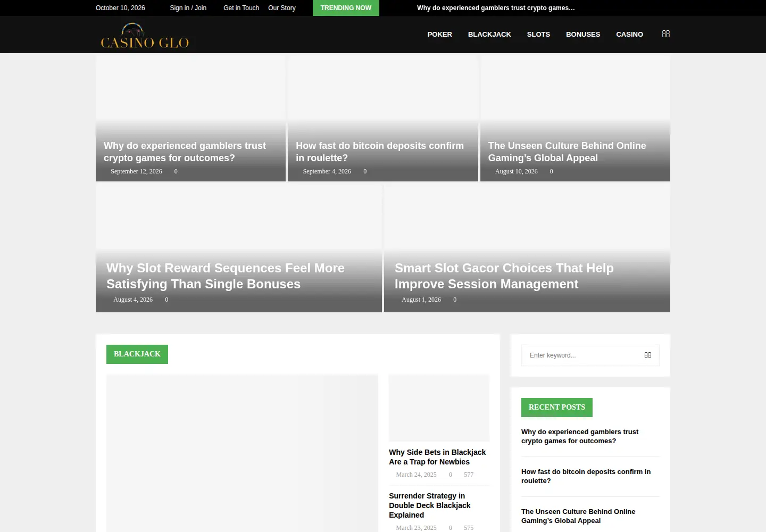The width and height of the screenshot is (766, 532).
Task: Click the August 10, 2026 post date
Action: click(517, 171)
